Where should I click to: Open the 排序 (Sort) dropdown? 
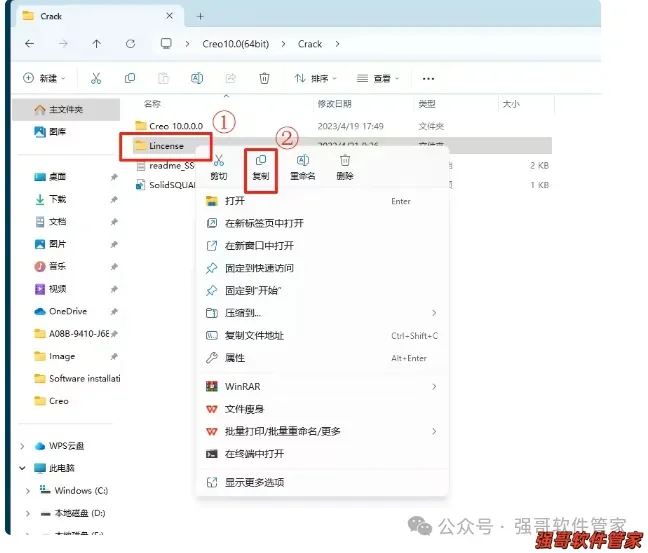[316, 78]
